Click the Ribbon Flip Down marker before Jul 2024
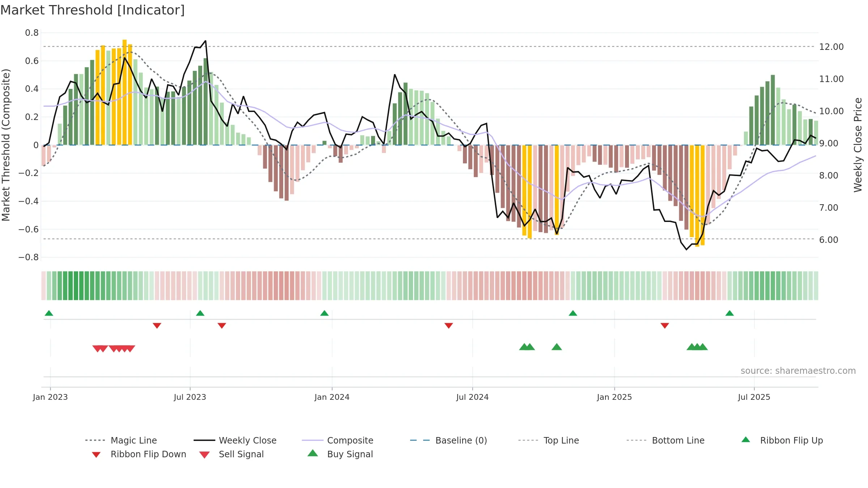868x488 pixels. click(x=448, y=326)
